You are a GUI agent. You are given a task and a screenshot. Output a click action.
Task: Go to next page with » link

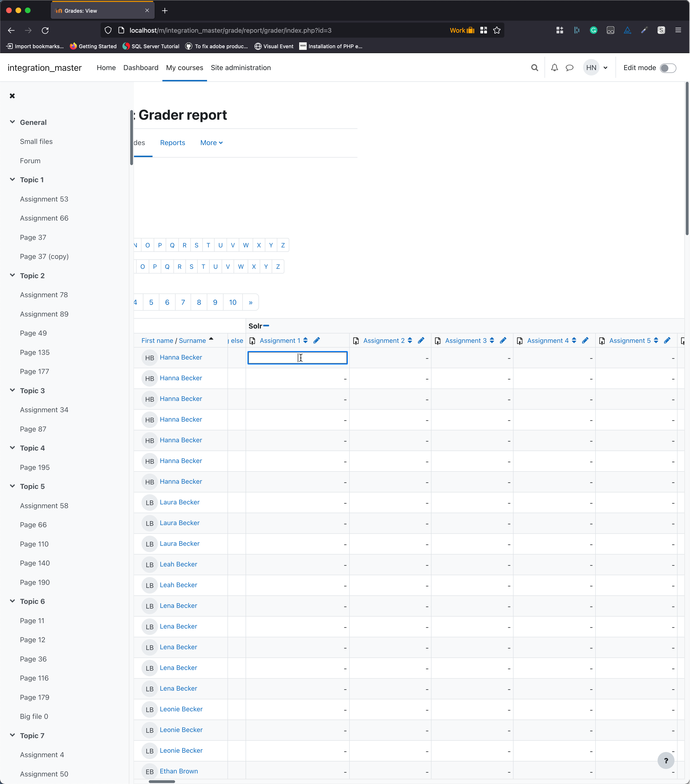point(251,302)
